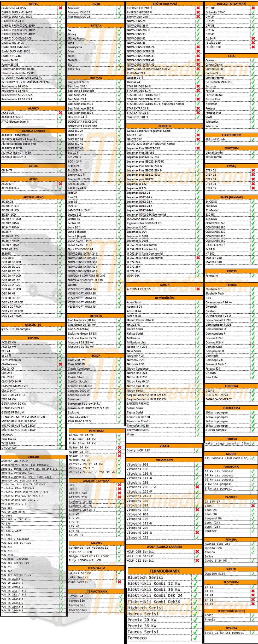Screen dimensions: 258x644
Task: Click red cross beside ATTIVO 240
Action: [120, 493]
